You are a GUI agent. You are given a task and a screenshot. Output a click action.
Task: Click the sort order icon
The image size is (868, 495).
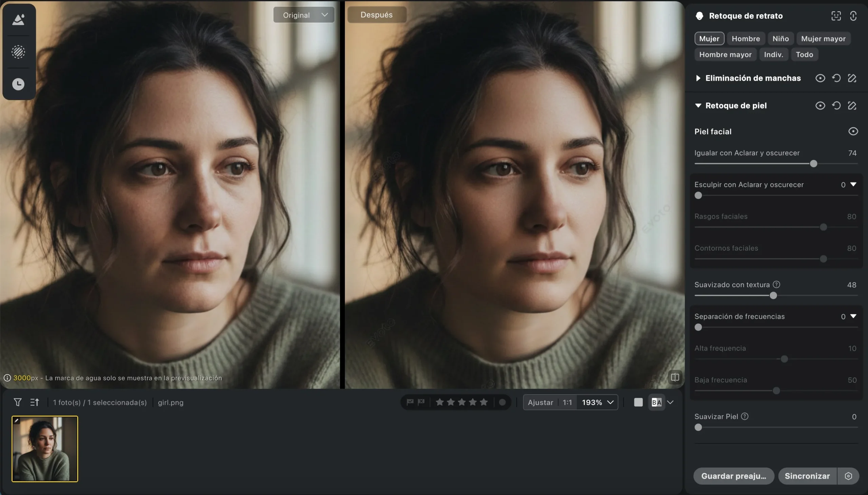[x=34, y=402]
